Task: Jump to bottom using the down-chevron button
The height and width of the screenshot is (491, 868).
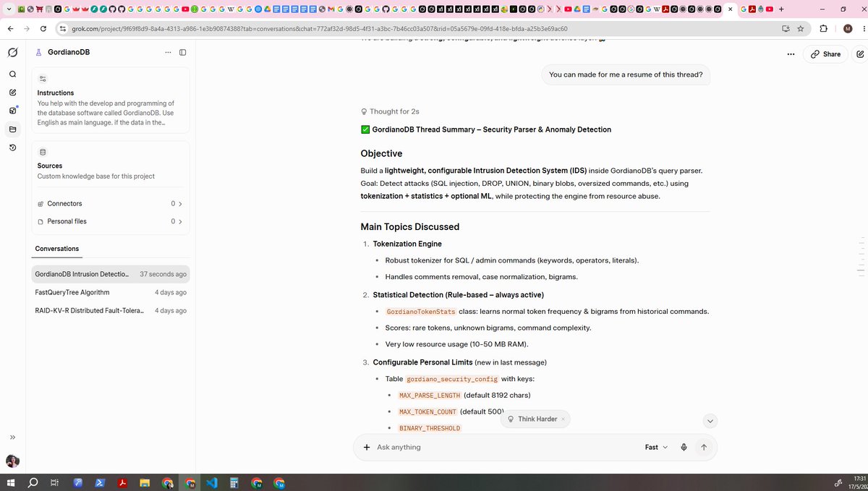Action: tap(710, 421)
